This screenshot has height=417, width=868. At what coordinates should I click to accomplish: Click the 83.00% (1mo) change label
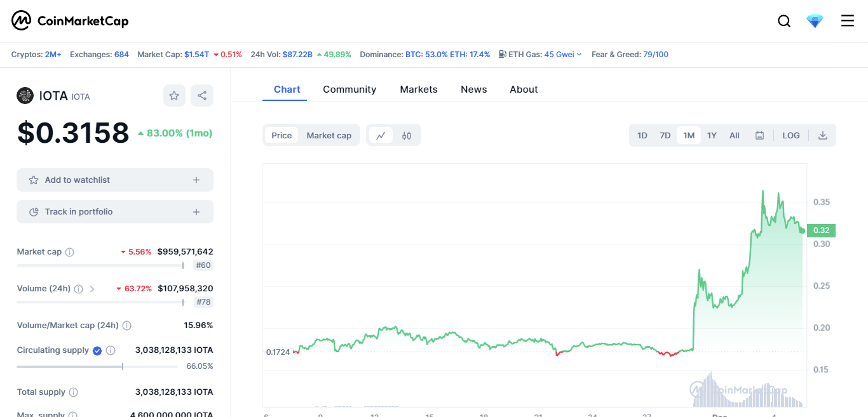tap(175, 133)
